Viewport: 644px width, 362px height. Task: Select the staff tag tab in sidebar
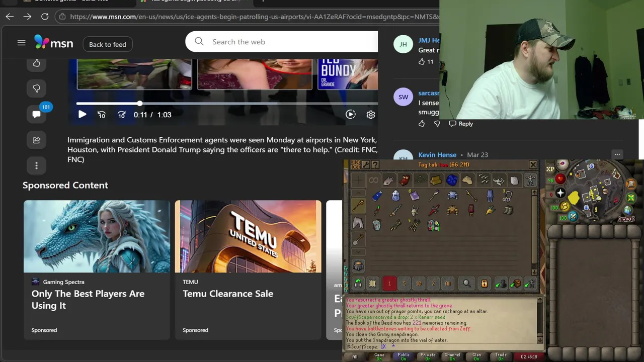358,206
